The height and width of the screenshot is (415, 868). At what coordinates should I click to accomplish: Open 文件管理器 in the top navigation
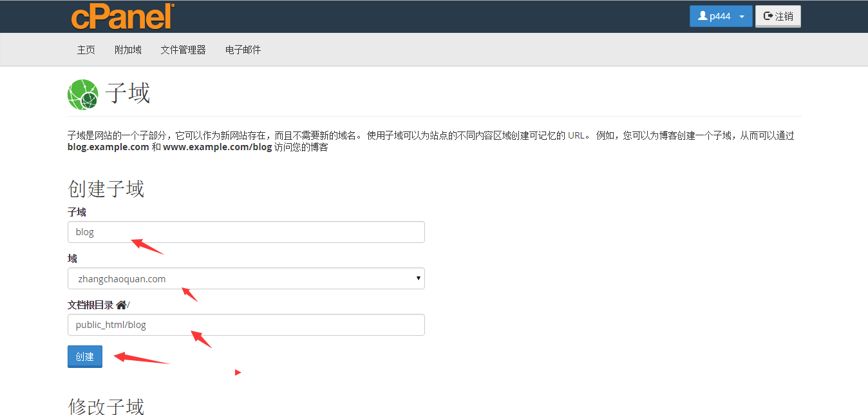[183, 50]
